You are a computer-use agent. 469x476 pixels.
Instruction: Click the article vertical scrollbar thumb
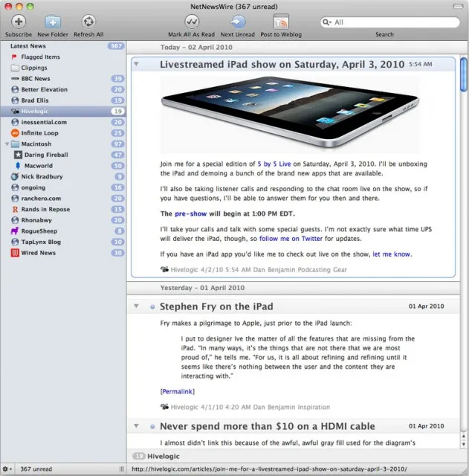(464, 74)
